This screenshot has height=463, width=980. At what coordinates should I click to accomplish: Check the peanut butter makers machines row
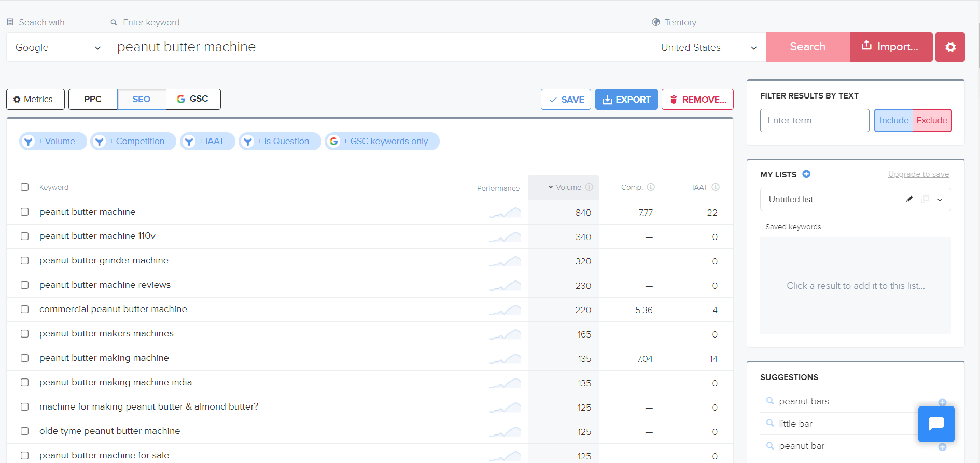coord(24,333)
